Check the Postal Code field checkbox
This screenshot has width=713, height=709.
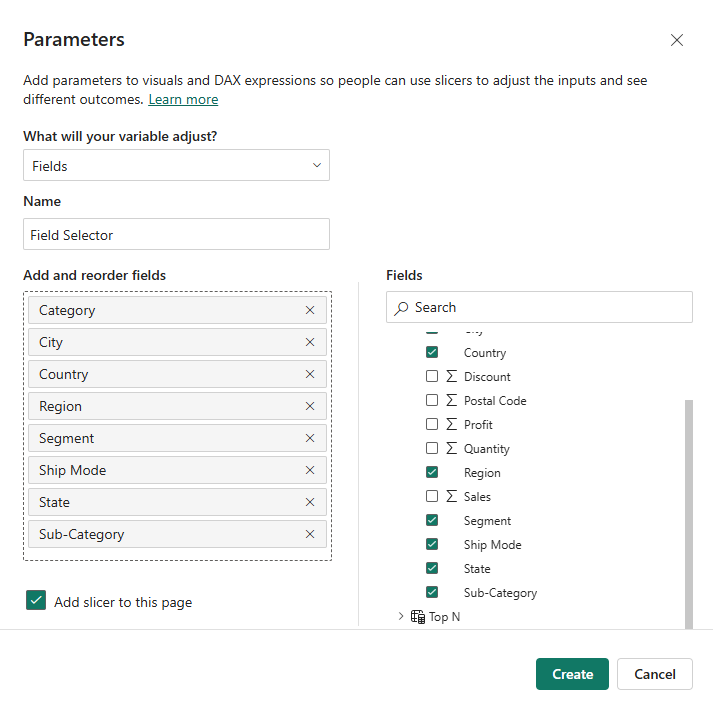pyautogui.click(x=432, y=400)
